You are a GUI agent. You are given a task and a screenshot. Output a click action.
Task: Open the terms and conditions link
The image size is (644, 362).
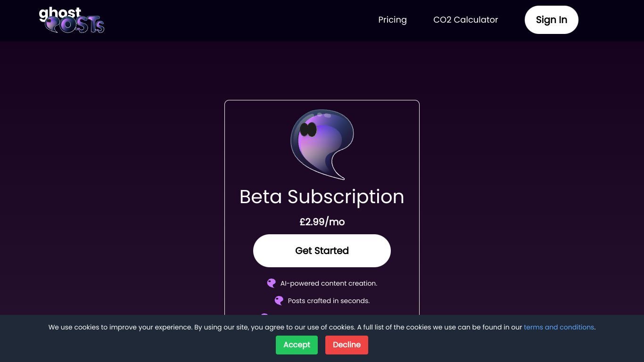559,327
